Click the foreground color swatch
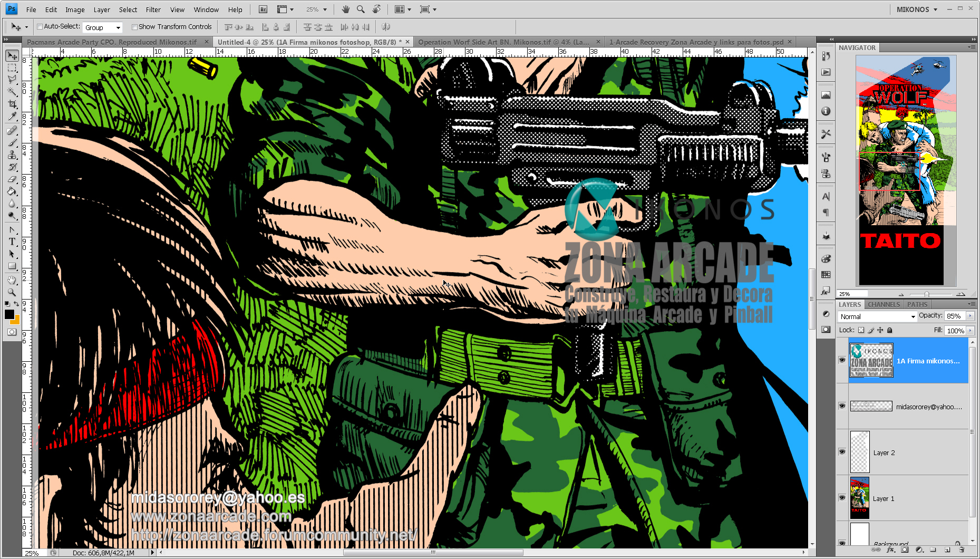The width and height of the screenshot is (980, 559). coord(9,315)
